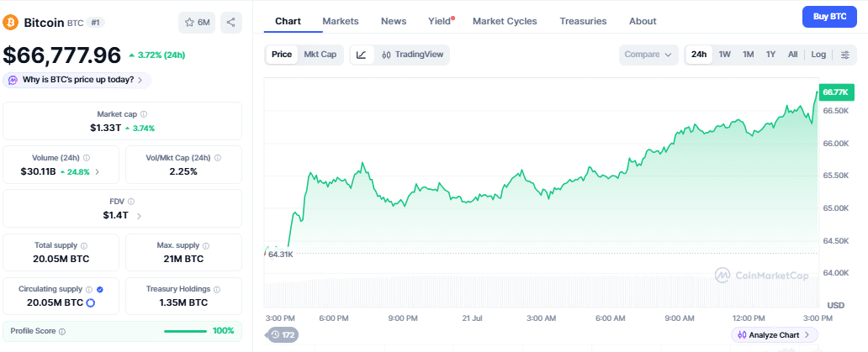The image size is (868, 352).
Task: Click the volume bars under chart
Action: pyautogui.click(x=542, y=292)
